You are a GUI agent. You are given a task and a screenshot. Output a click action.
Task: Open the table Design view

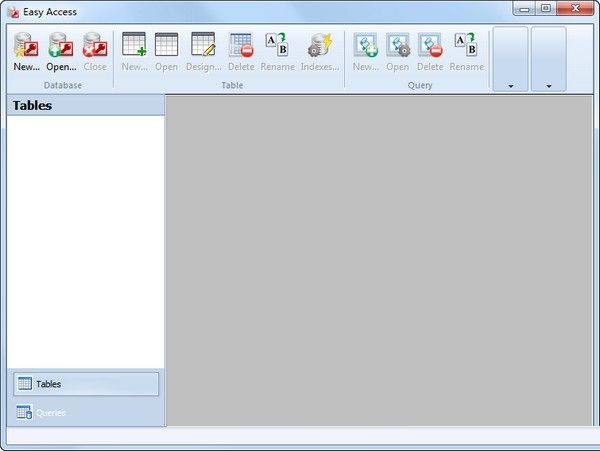tap(203, 52)
